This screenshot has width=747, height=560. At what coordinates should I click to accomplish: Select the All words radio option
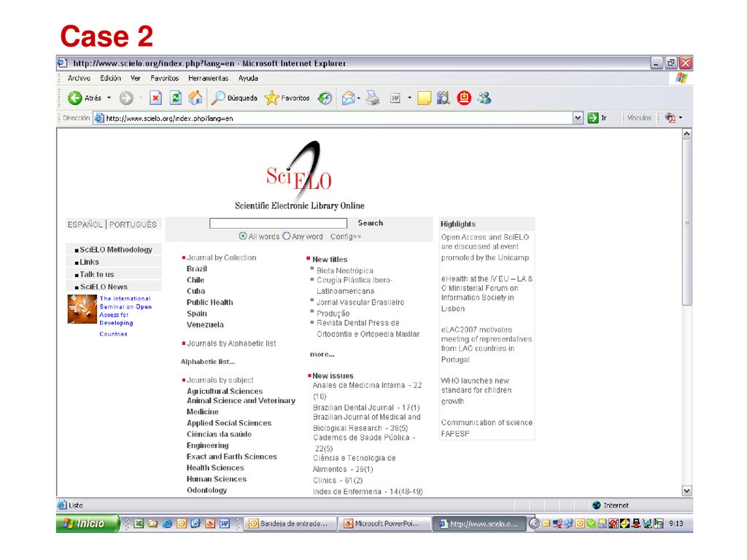coord(243,236)
